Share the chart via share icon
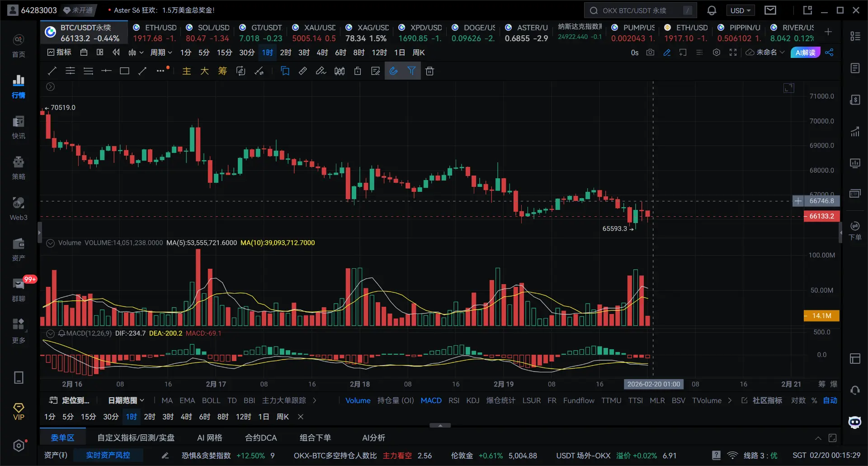Image resolution: width=868 pixels, height=466 pixels. pos(829,52)
